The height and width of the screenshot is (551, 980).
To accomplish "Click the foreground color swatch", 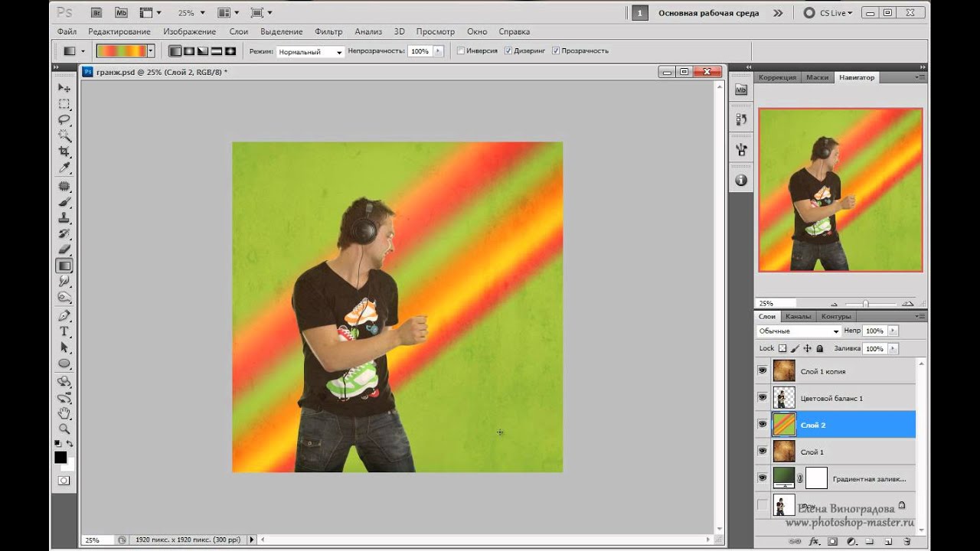I will pos(60,457).
